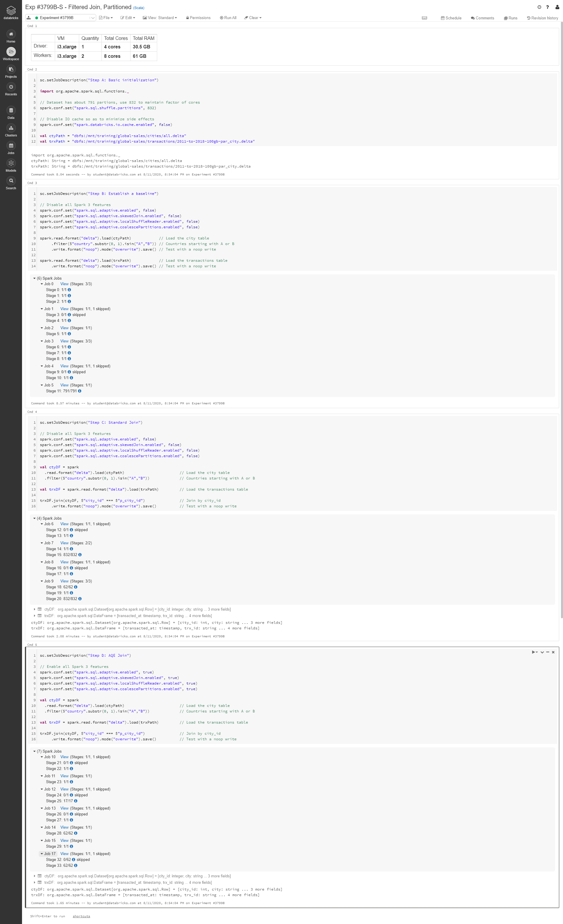
Task: Collapse the (6) Spark Jobs list
Action: pyautogui.click(x=35, y=278)
